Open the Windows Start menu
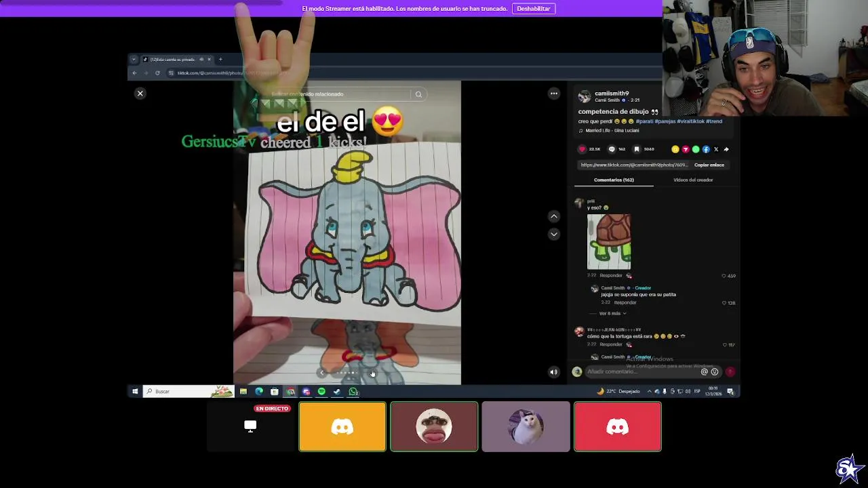The width and height of the screenshot is (868, 488). tap(135, 391)
